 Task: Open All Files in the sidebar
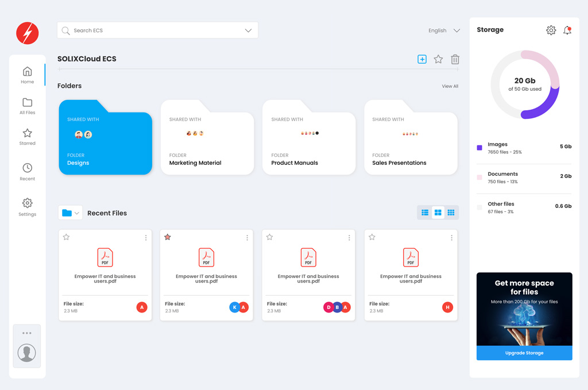coord(28,106)
